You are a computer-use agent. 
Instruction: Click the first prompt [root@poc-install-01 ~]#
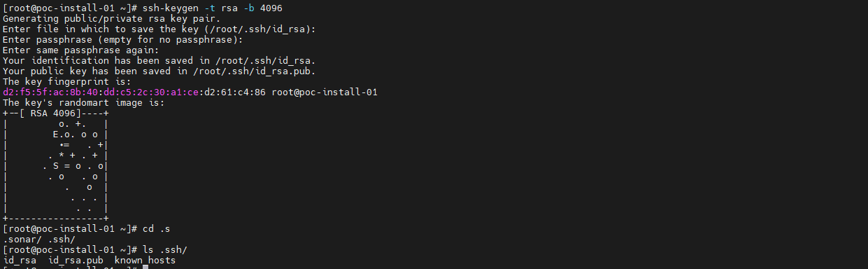[70, 8]
